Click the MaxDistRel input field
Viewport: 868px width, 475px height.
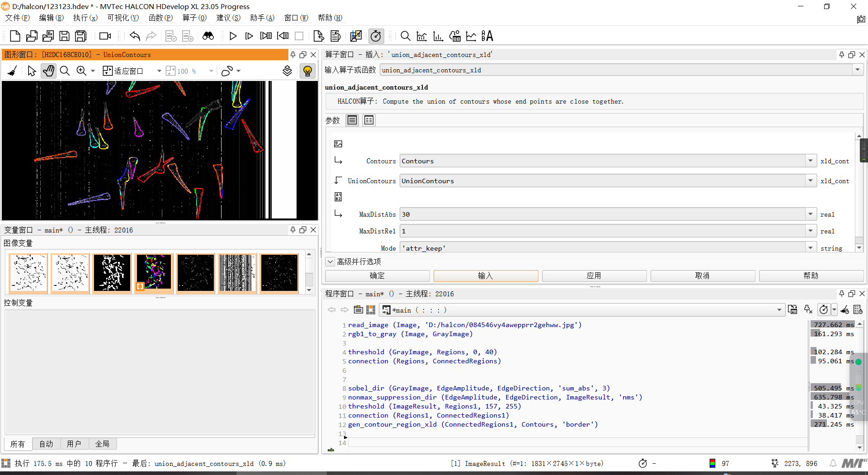click(x=603, y=231)
